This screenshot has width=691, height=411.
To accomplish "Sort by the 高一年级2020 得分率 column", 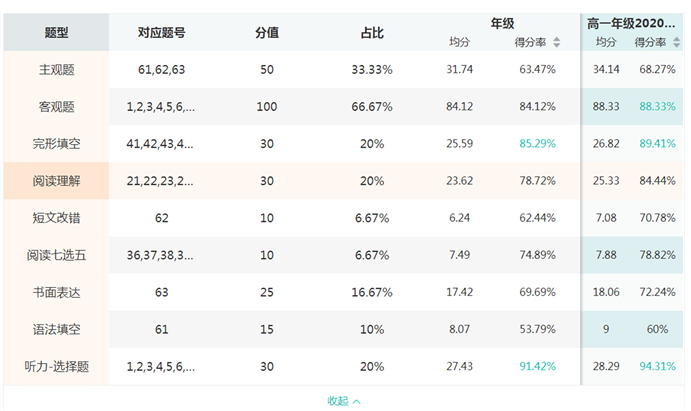I will [676, 42].
